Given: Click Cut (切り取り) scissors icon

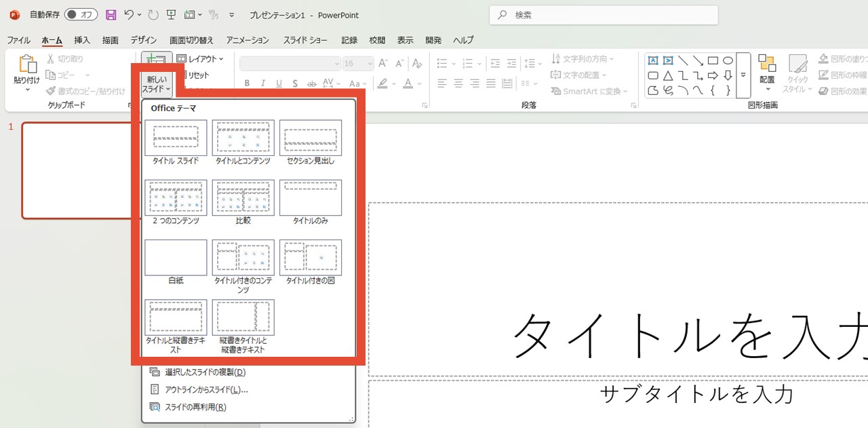Looking at the screenshot, I should pyautogui.click(x=50, y=59).
